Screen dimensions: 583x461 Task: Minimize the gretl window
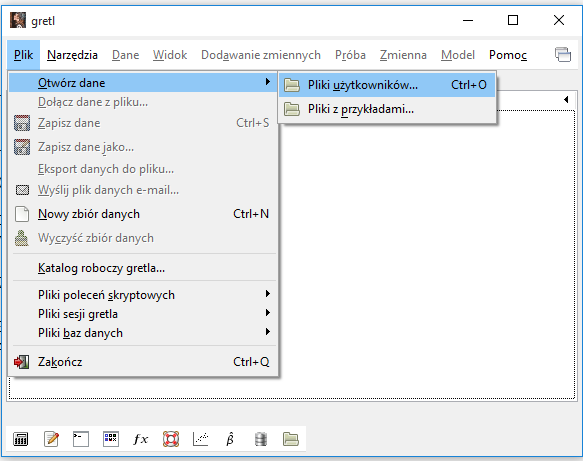(468, 20)
